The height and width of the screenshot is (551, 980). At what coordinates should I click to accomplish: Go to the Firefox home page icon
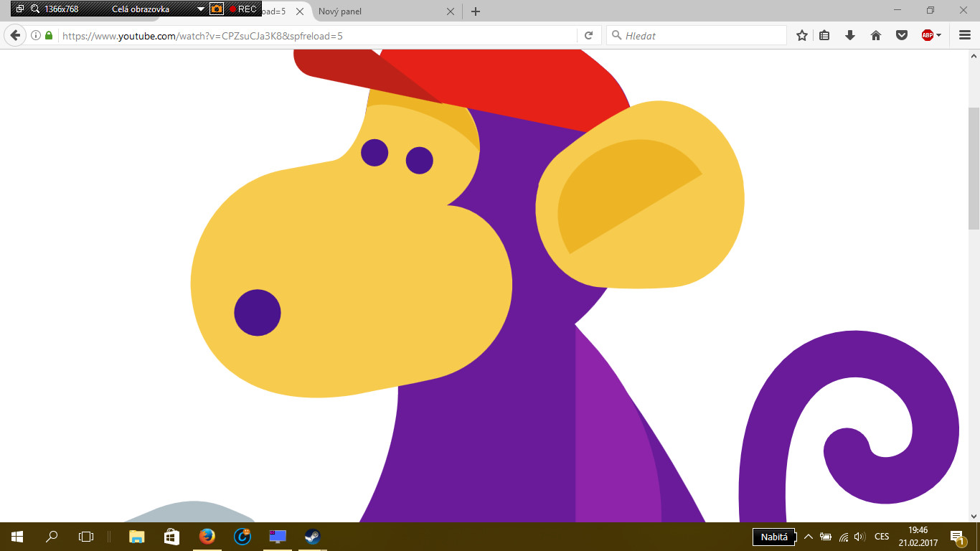[x=876, y=35]
